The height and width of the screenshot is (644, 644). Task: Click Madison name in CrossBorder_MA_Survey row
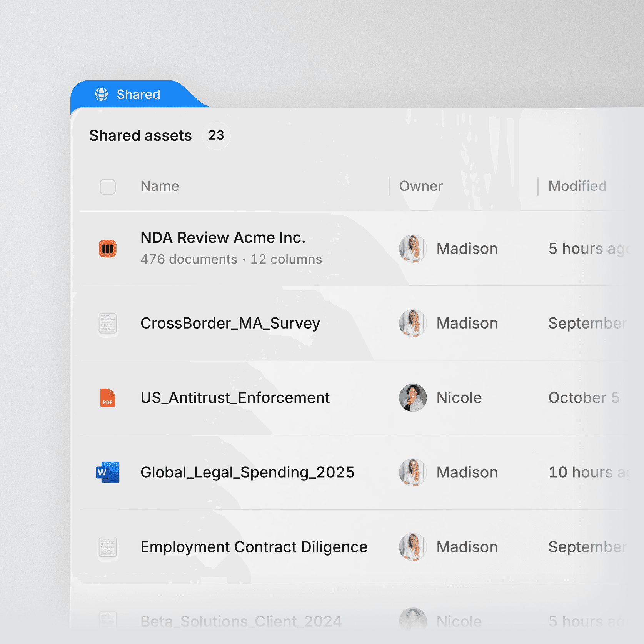coord(467,323)
